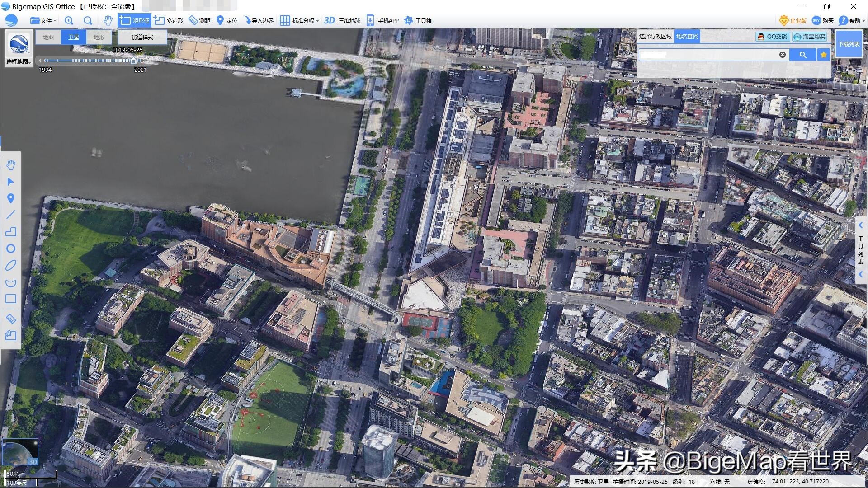Click the 企业版 enterprise edition link

click(793, 20)
